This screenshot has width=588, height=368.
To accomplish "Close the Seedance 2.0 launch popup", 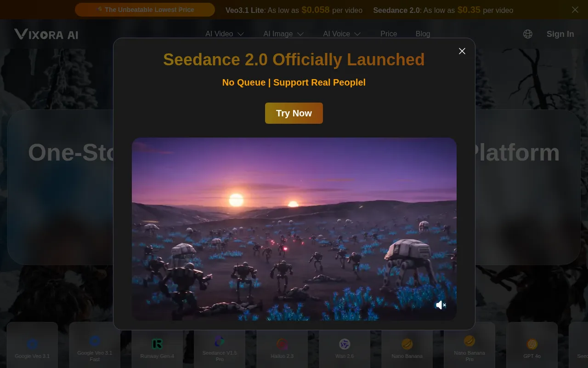I will point(462,51).
